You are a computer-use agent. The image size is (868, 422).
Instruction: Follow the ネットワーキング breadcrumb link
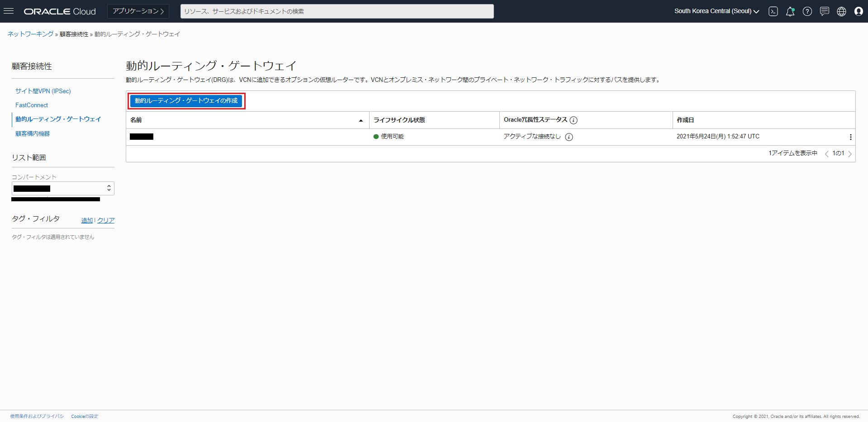30,34
